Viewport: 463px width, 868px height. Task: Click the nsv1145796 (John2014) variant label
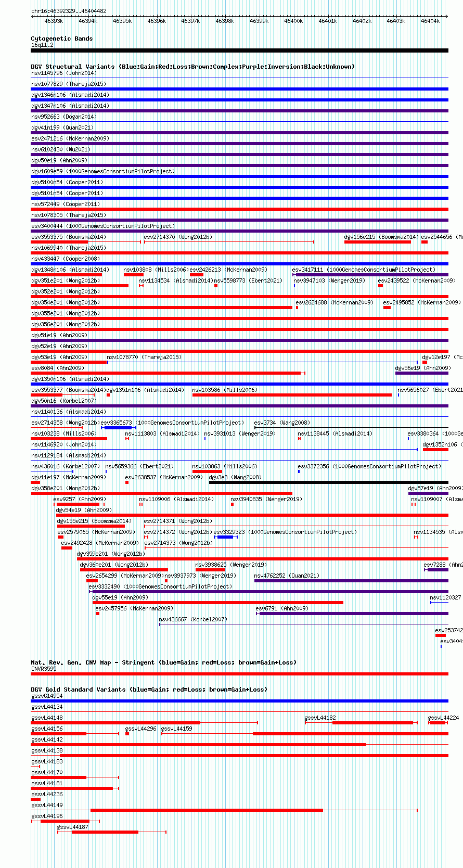pos(63,73)
